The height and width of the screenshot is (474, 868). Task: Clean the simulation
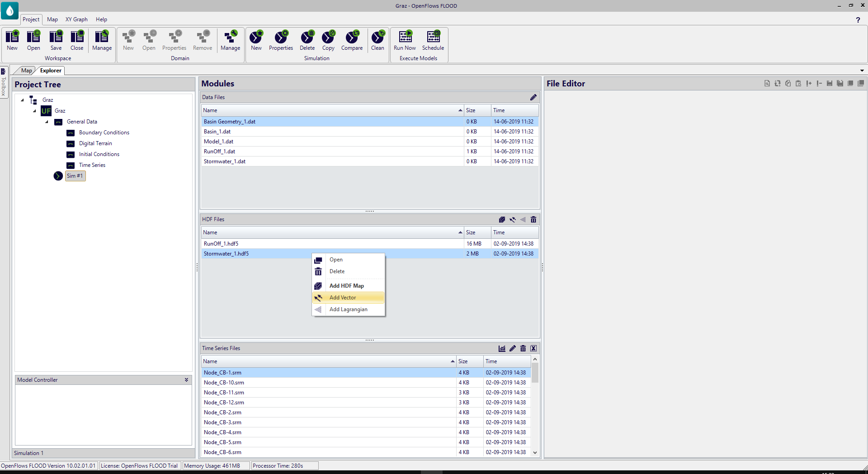point(377,41)
